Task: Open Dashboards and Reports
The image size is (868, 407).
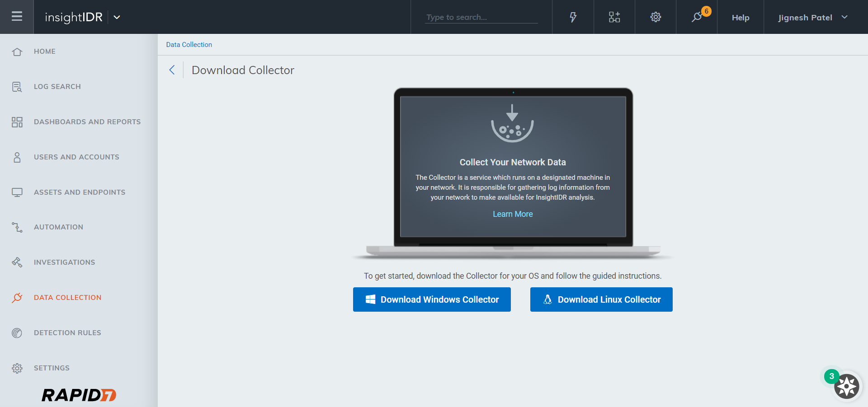Action: click(87, 122)
